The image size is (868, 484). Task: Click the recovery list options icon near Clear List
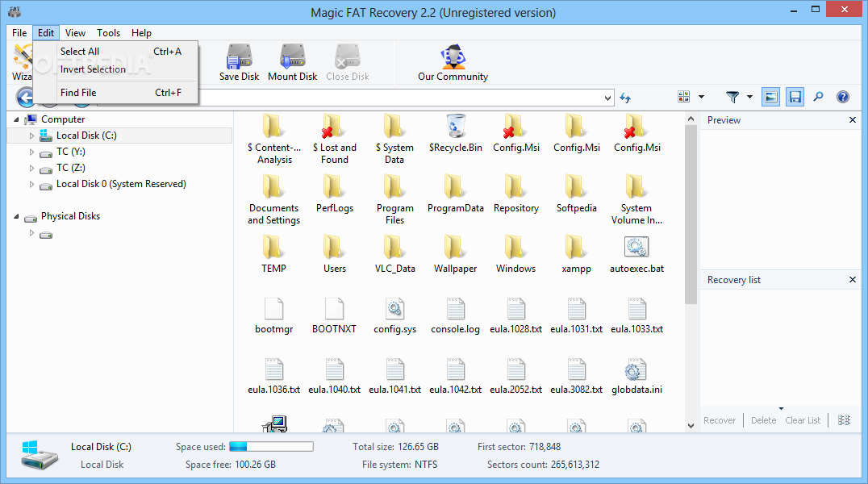[844, 420]
